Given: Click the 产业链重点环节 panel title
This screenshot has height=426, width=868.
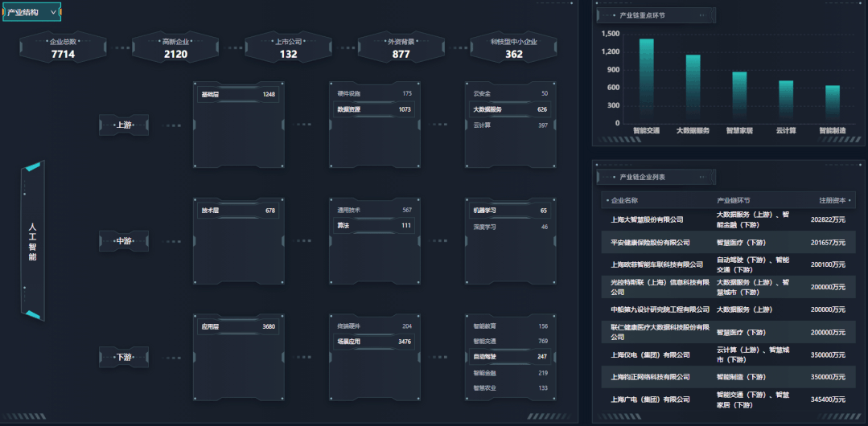Looking at the screenshot, I should (643, 15).
